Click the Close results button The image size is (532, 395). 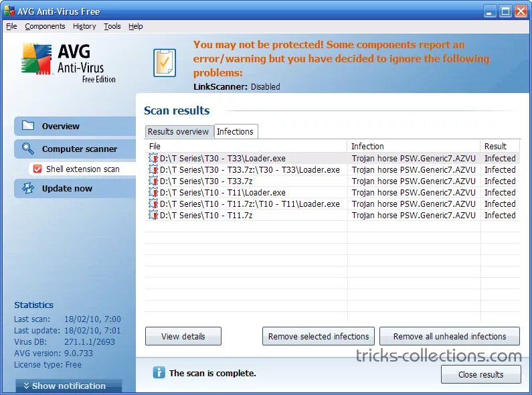[480, 374]
